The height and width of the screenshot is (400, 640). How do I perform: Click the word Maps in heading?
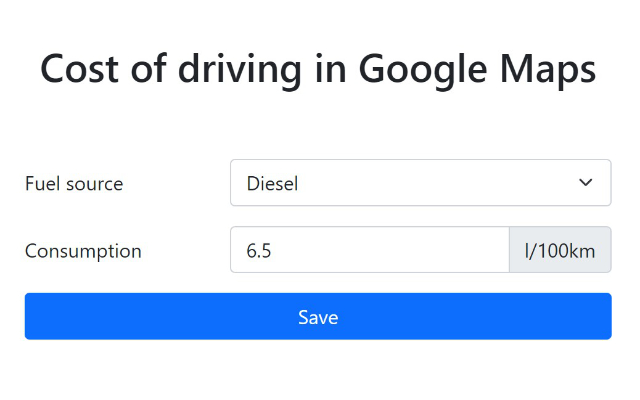(x=553, y=69)
